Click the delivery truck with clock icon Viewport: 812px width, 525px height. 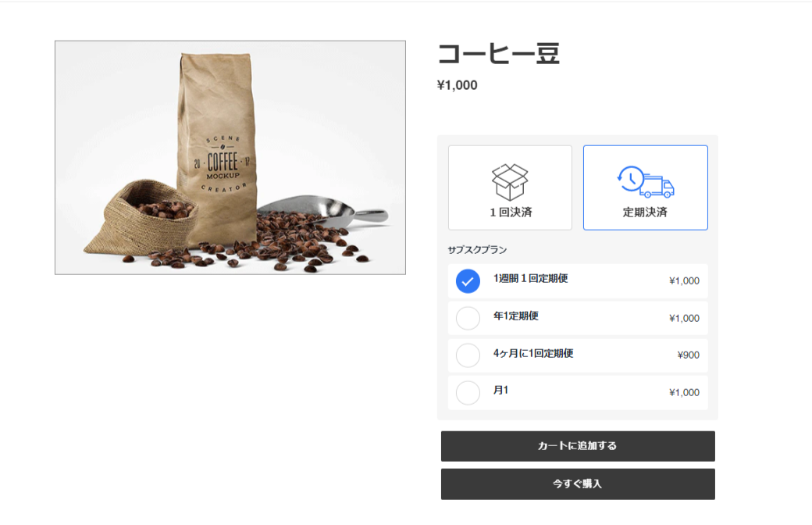[x=645, y=182]
